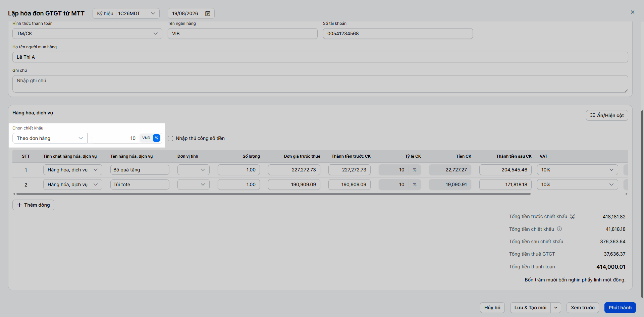Image resolution: width=644 pixels, height=317 pixels.
Task: Click Số lượng field for Bộ quà tặng
Action: 239,170
